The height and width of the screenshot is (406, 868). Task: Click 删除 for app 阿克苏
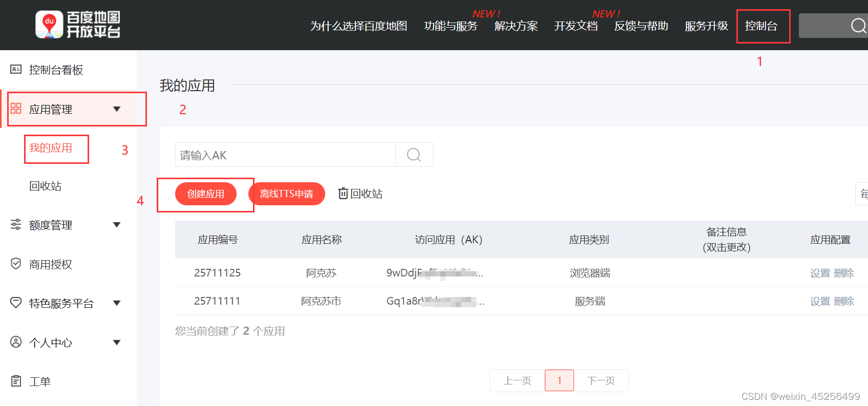844,273
